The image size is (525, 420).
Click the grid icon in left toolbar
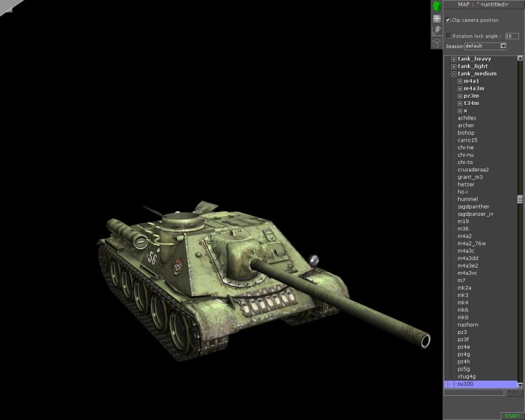pos(437,19)
